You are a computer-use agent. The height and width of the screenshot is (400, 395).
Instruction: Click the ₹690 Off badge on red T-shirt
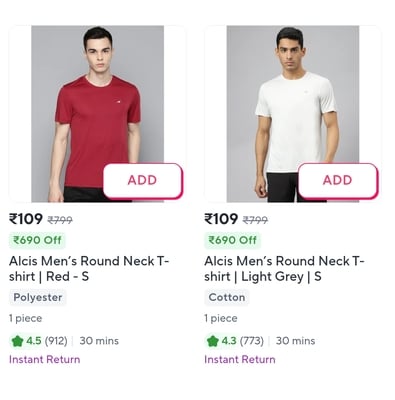[37, 240]
